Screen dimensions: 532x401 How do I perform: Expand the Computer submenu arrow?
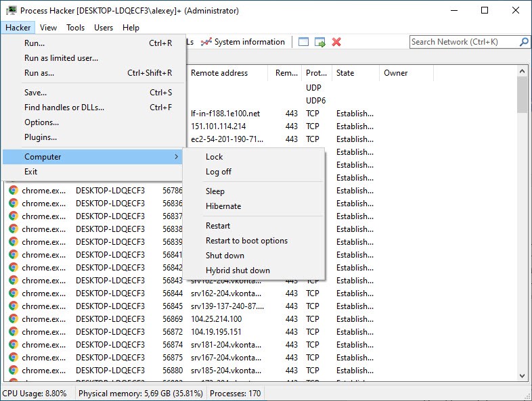[176, 157]
